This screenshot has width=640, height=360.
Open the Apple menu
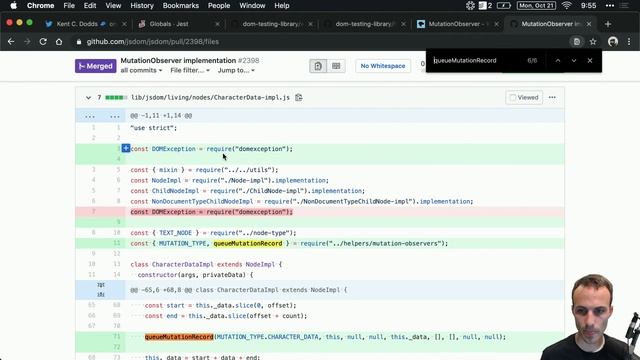(13, 6)
